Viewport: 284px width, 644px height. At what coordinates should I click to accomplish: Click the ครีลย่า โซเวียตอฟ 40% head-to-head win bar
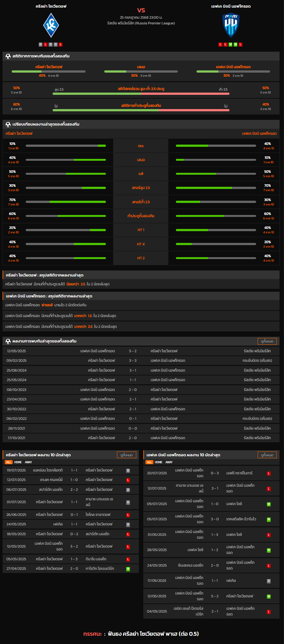click(x=48, y=71)
